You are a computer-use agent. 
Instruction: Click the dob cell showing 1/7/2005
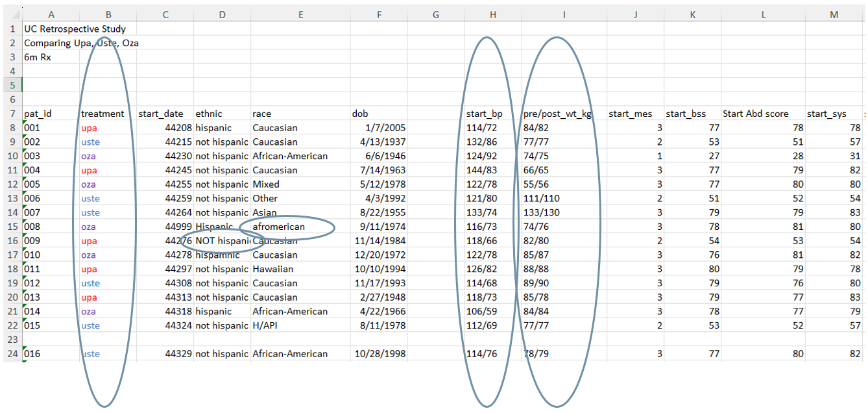coord(379,128)
